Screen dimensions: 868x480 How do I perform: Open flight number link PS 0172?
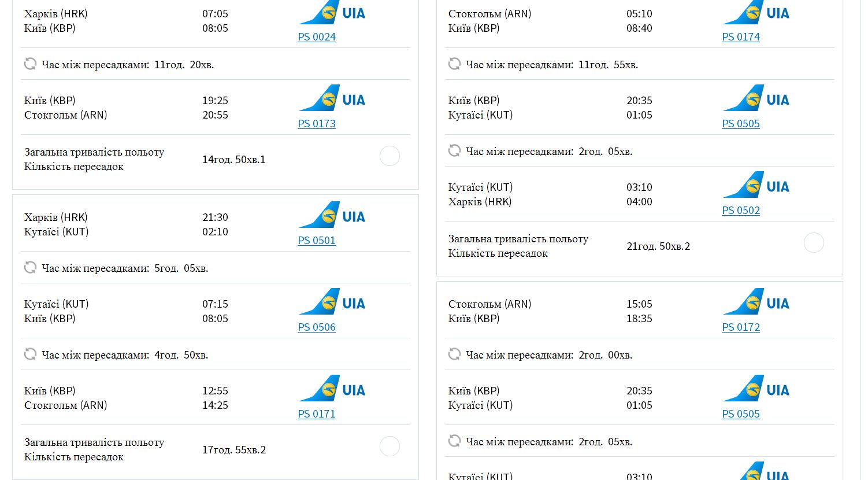pos(741,327)
